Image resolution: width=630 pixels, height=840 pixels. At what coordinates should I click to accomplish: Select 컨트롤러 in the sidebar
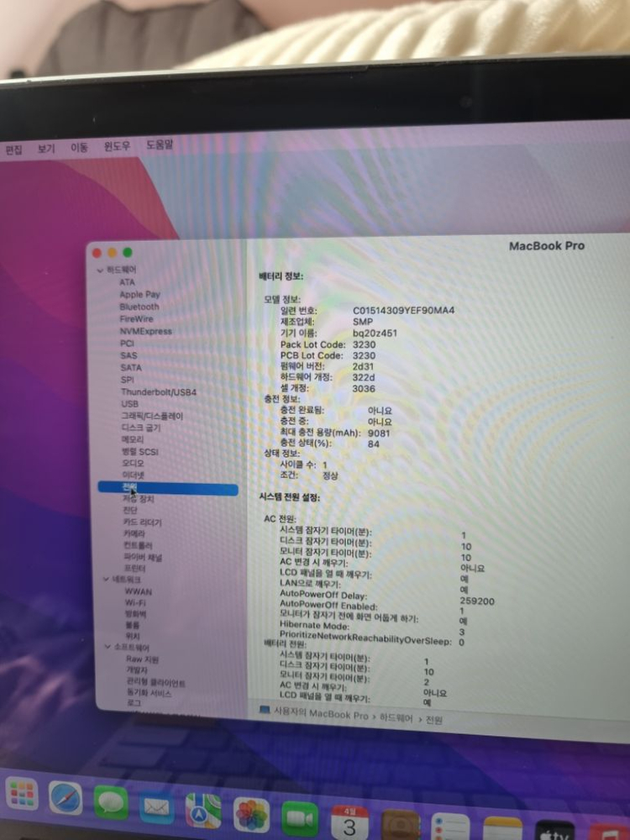pyautogui.click(x=138, y=545)
